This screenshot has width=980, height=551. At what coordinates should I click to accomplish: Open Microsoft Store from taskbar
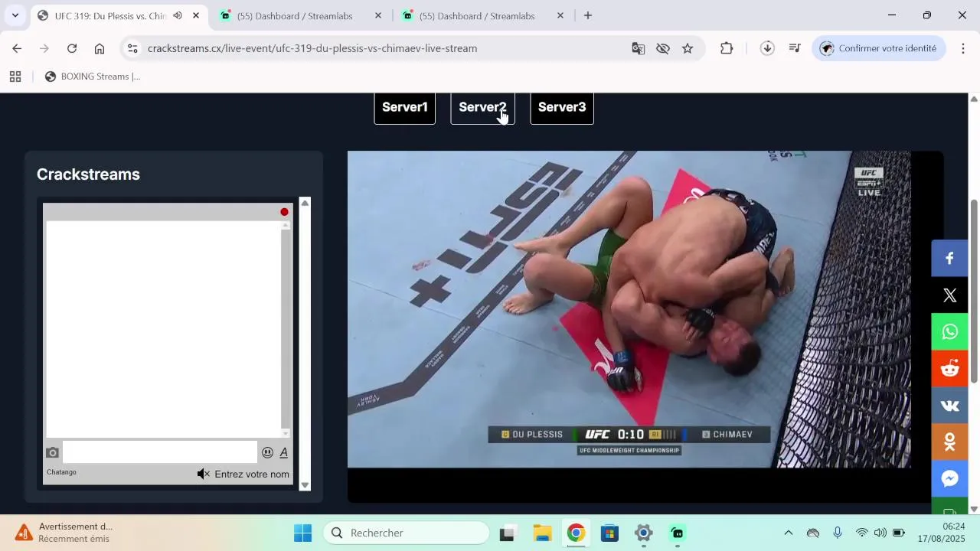[x=609, y=533]
